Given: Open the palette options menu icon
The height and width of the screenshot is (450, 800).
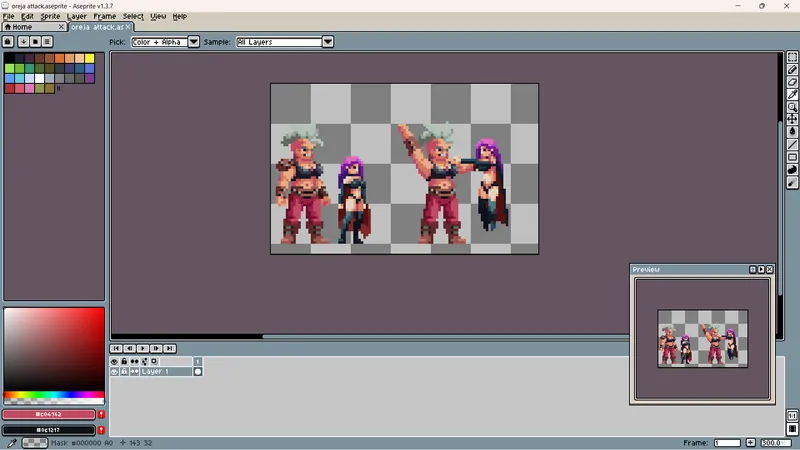Looking at the screenshot, I should (x=47, y=41).
